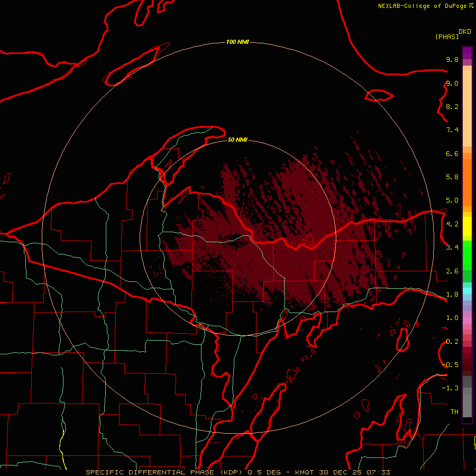476x476 pixels.
Task: Click the 4.2 scale value
Action: [452, 224]
